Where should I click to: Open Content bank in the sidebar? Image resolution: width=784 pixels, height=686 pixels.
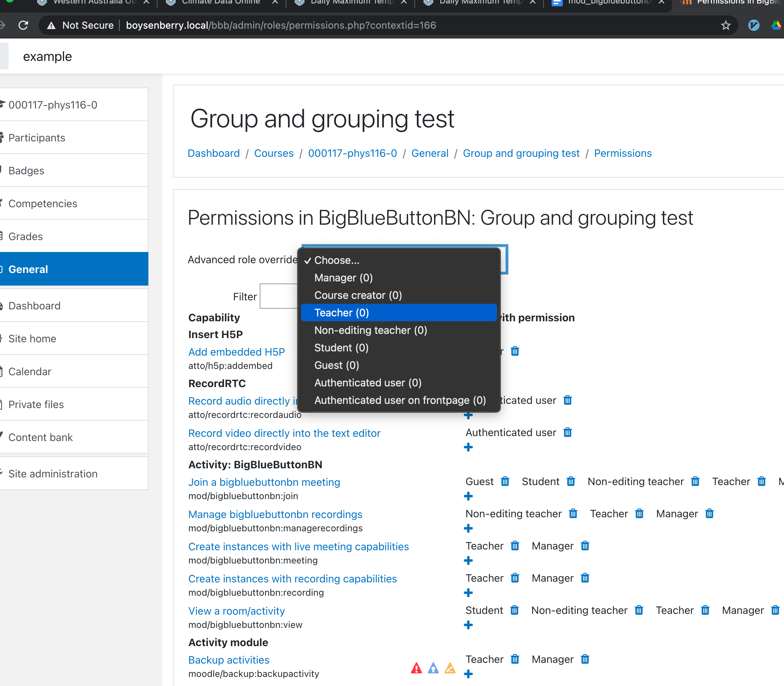(x=74, y=437)
